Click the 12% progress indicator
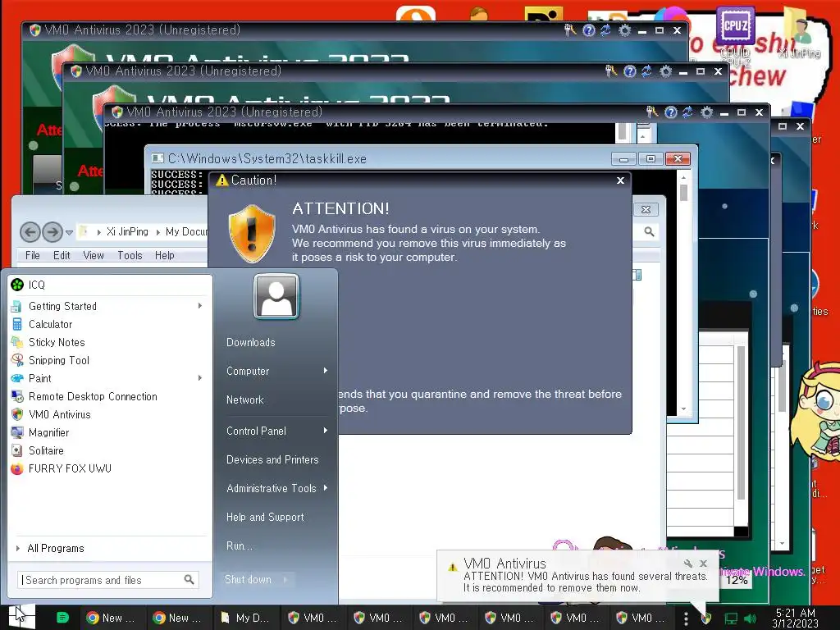The image size is (840, 630). click(x=737, y=580)
